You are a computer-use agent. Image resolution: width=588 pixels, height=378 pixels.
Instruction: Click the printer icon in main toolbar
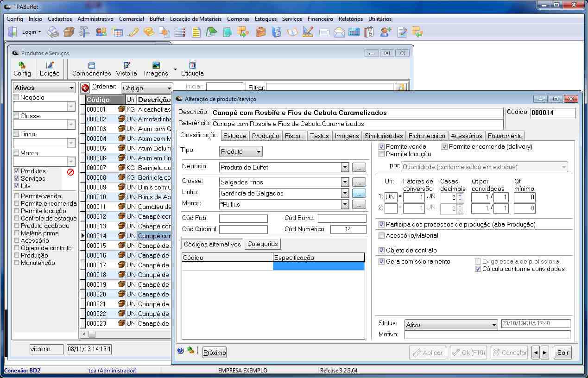(x=54, y=32)
